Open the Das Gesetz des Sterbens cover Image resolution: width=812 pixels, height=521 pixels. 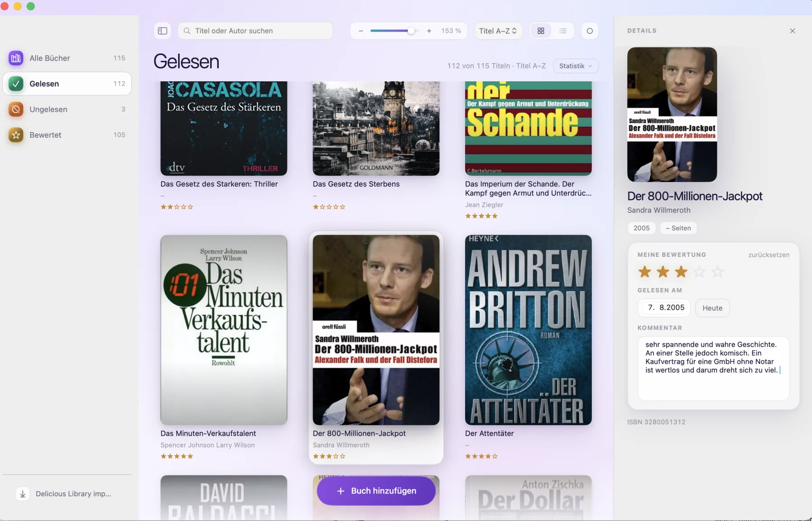pyautogui.click(x=376, y=128)
